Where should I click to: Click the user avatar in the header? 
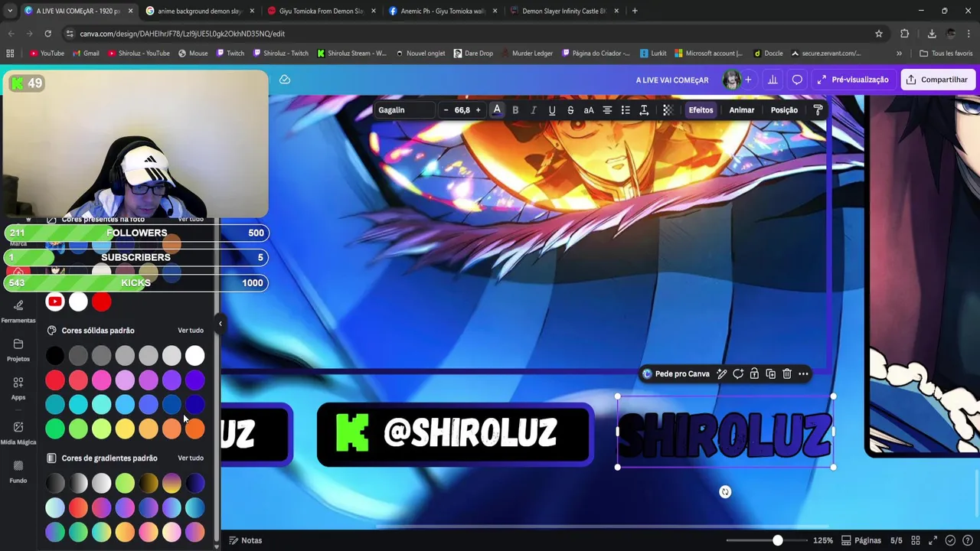[x=731, y=80]
